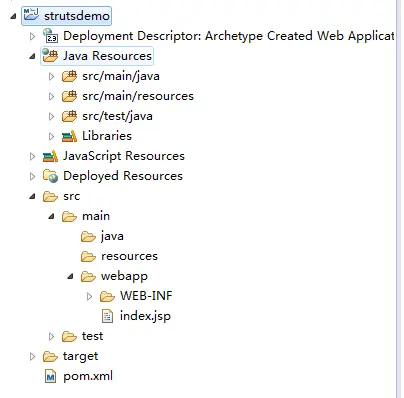Select the resources folder label under main
Viewport: 404px width, 398px height.
tap(129, 256)
